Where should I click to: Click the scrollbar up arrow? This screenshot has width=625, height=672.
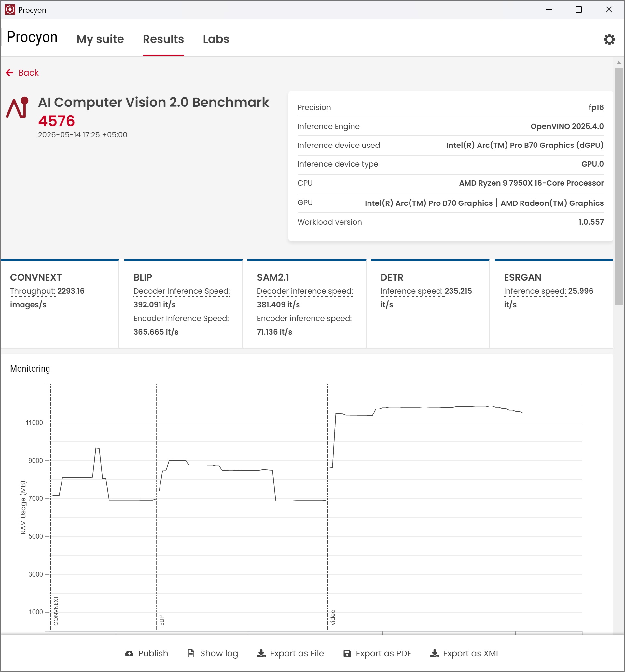[618, 63]
